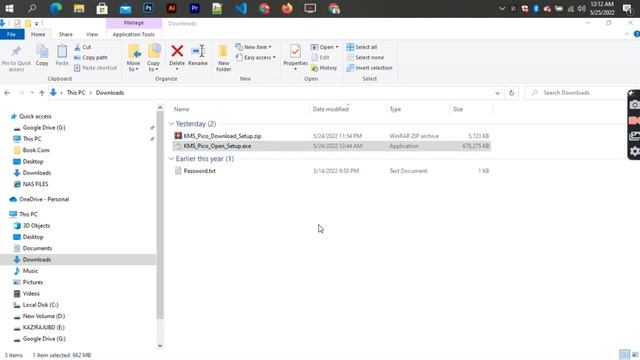Viewport: 640px width, 360px height.
Task: Open the ribbon Open dropdown
Action: (x=325, y=47)
